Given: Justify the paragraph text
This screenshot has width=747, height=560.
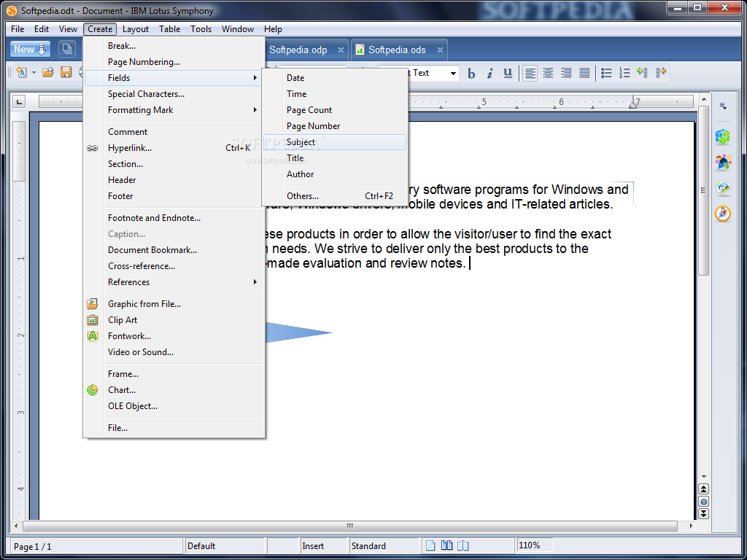Looking at the screenshot, I should click(584, 73).
